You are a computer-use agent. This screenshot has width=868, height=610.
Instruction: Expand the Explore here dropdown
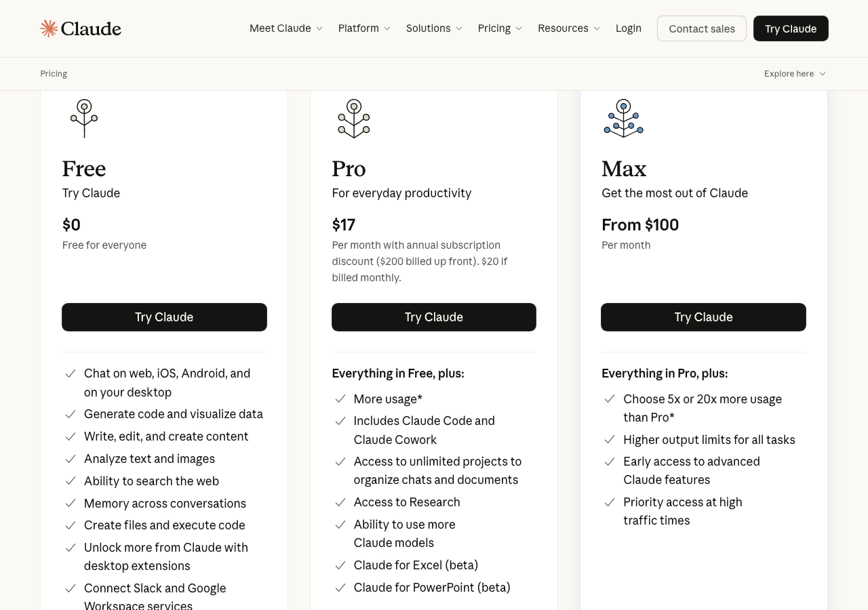pos(795,74)
